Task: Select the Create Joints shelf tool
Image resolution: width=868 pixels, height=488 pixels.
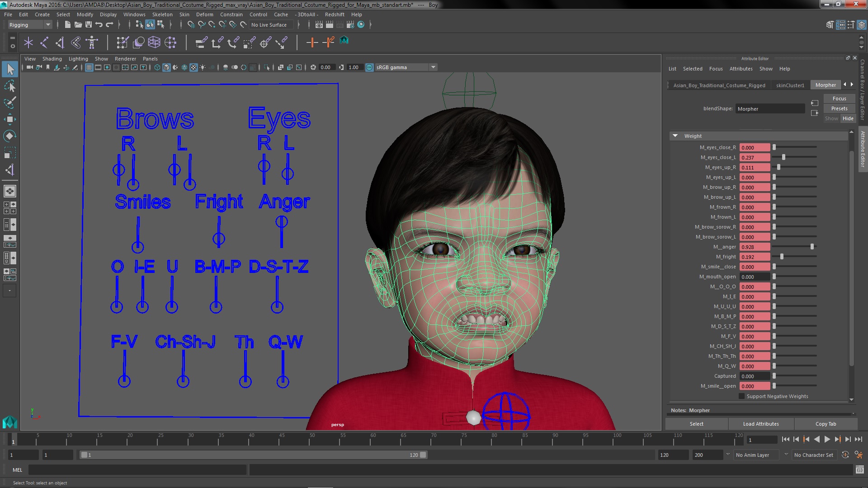Action: [x=44, y=42]
